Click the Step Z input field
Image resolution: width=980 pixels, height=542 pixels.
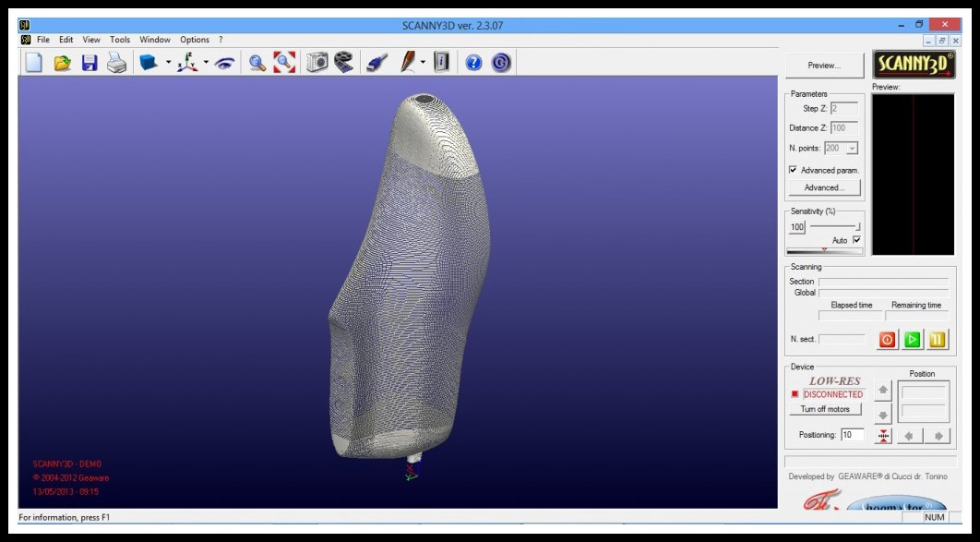843,109
